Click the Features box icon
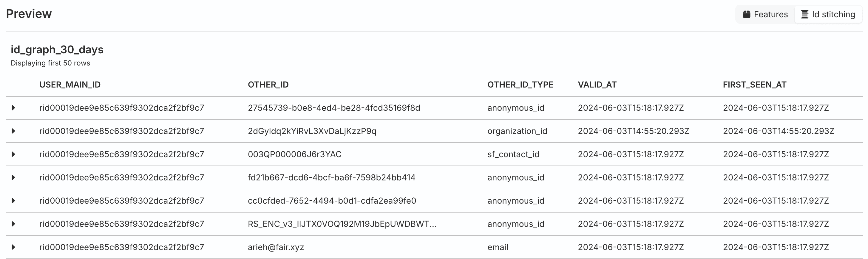Viewport: 868px width, 259px height. point(747,15)
